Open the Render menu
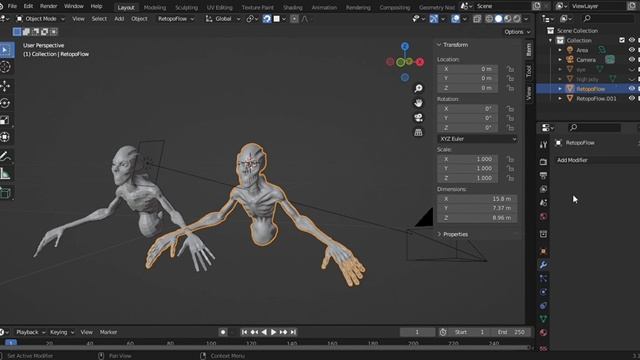640x360 pixels. [x=49, y=6]
